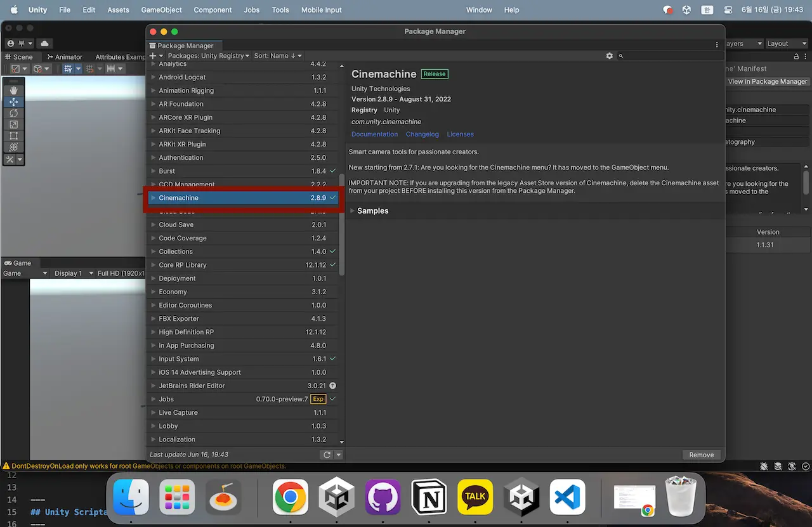812x527 pixels.
Task: Open Launchpad from the Dock
Action: click(x=178, y=497)
